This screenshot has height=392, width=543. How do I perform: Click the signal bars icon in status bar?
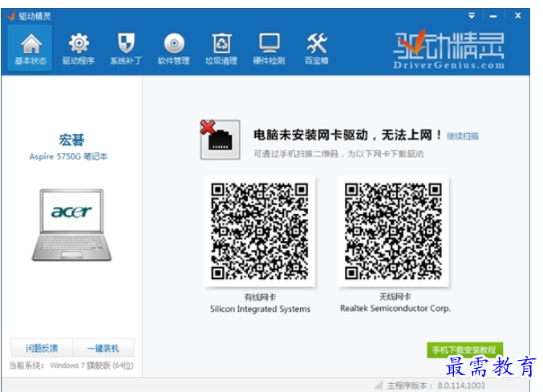coord(379,385)
